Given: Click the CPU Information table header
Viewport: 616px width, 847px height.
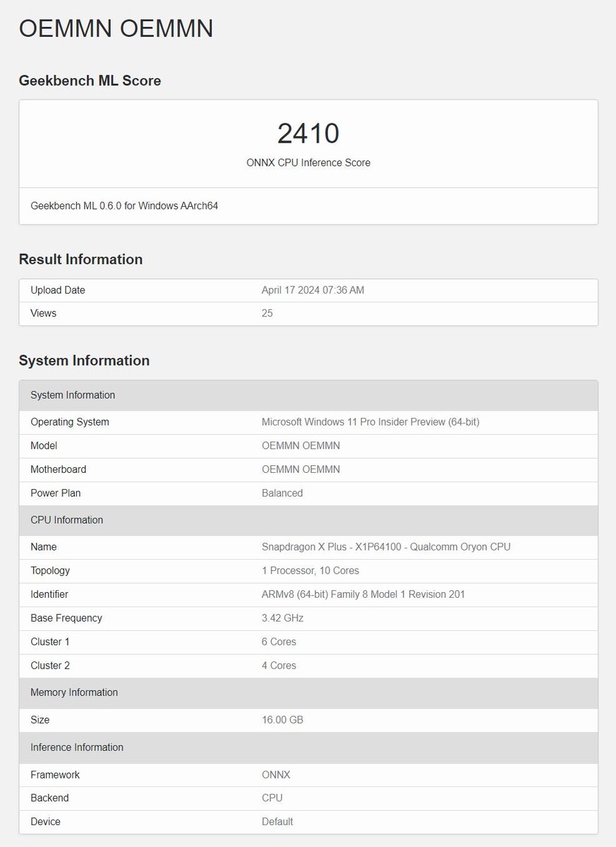Looking at the screenshot, I should [x=308, y=520].
